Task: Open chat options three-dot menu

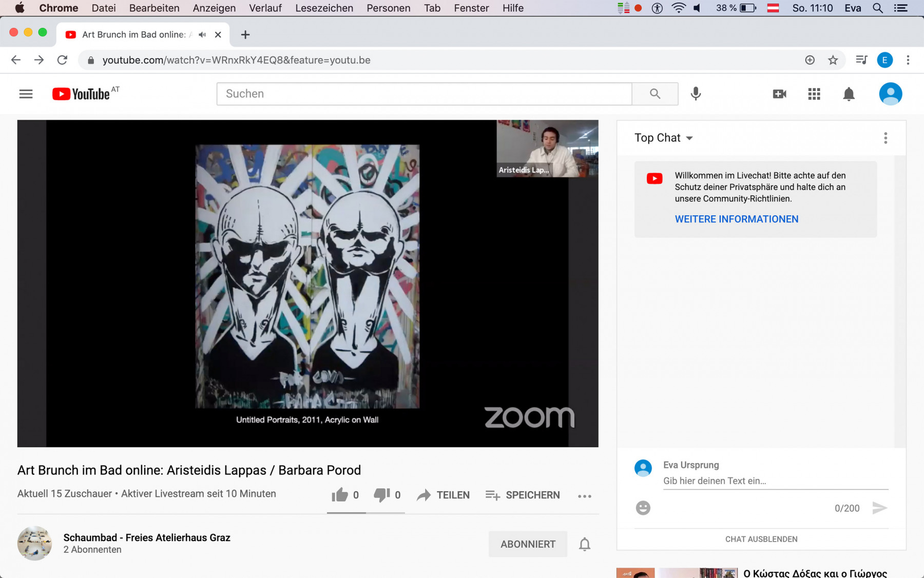Action: coord(885,138)
